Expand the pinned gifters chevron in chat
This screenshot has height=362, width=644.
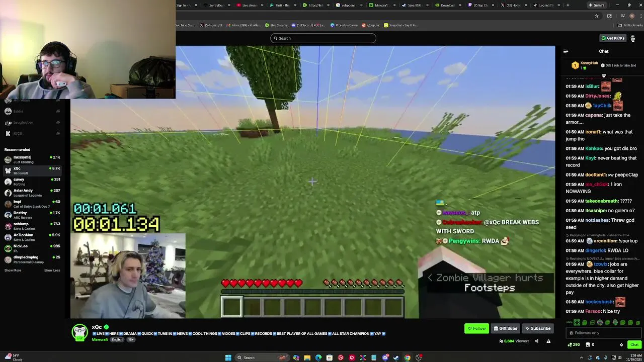coord(604,76)
